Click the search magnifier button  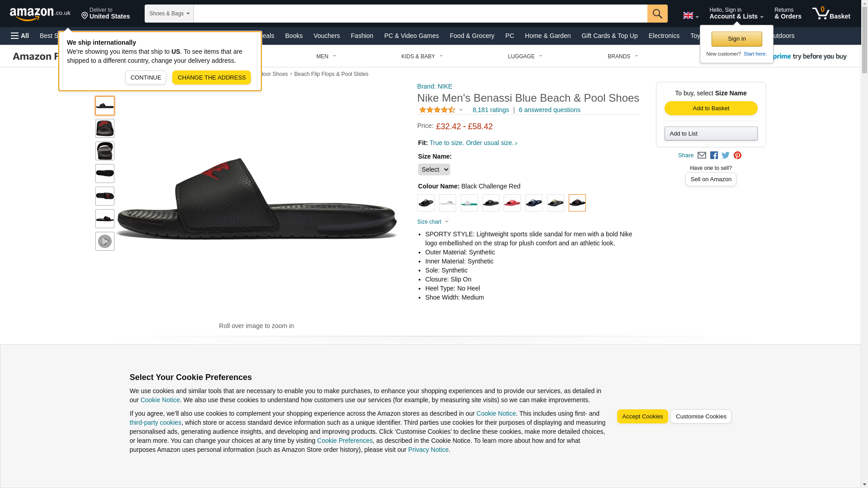tap(657, 14)
